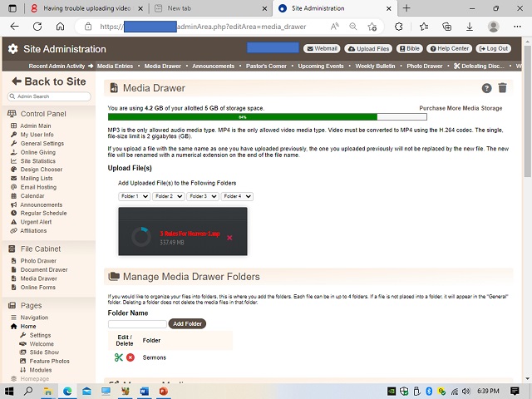Delete the Sermons folder with red X
This screenshot has width=532, height=399.
(x=131, y=357)
